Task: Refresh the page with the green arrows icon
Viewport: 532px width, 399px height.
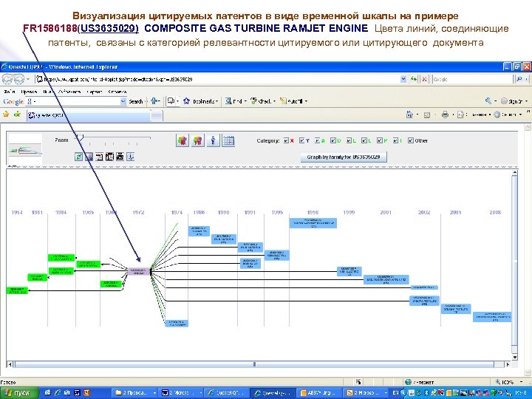Action: 414,79
